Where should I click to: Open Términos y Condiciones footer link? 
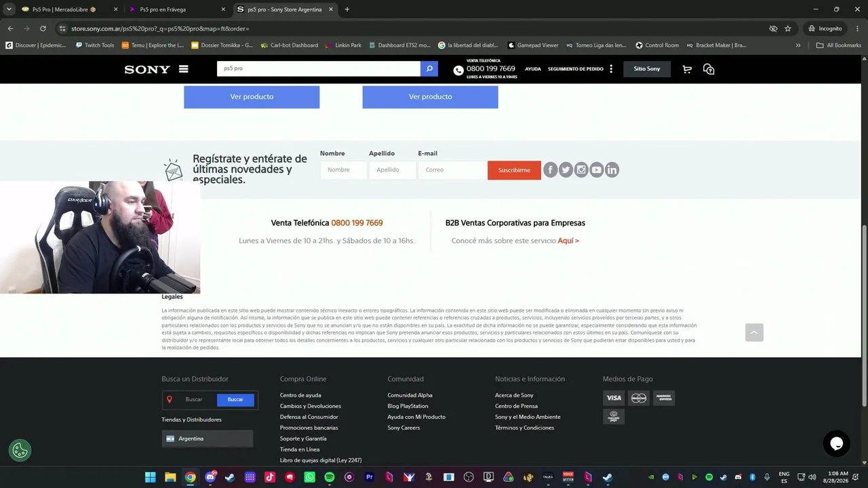click(524, 428)
